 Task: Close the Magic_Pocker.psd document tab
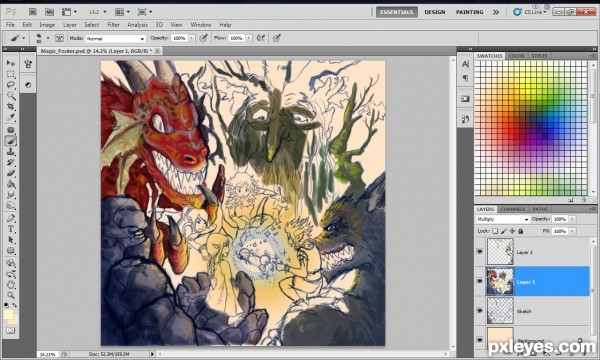click(157, 51)
